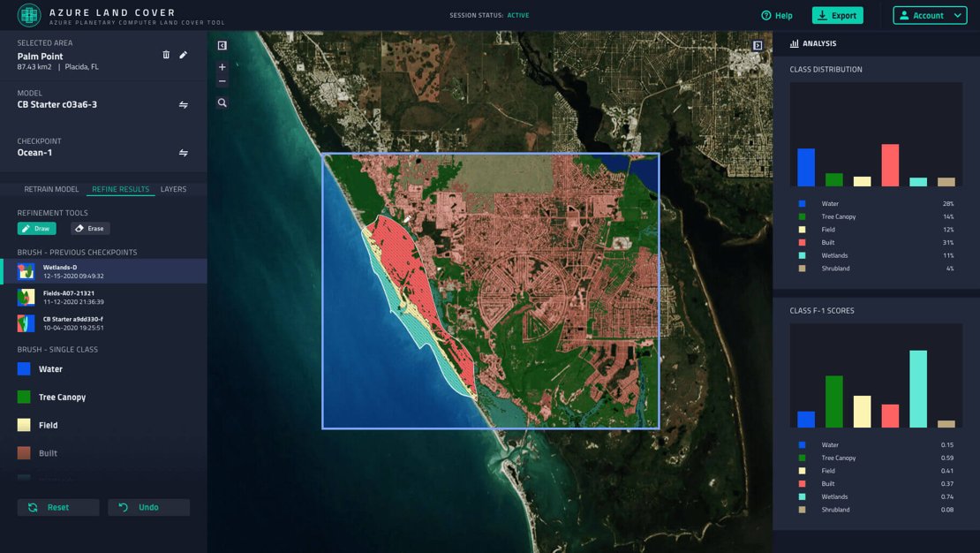This screenshot has height=553, width=980.
Task: Open the map search tool
Action: pos(222,103)
